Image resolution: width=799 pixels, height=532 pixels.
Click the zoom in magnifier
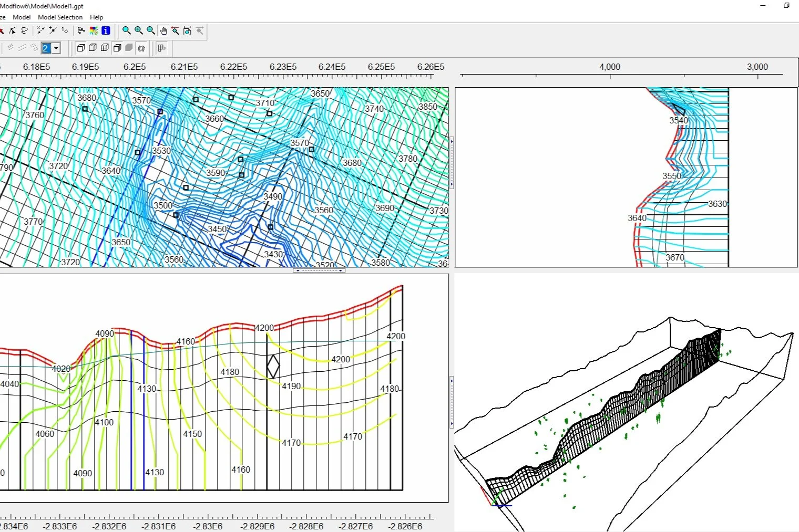139,31
